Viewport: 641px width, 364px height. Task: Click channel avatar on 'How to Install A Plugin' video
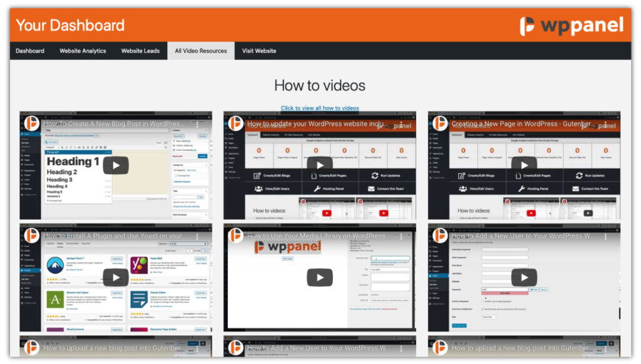pyautogui.click(x=31, y=236)
